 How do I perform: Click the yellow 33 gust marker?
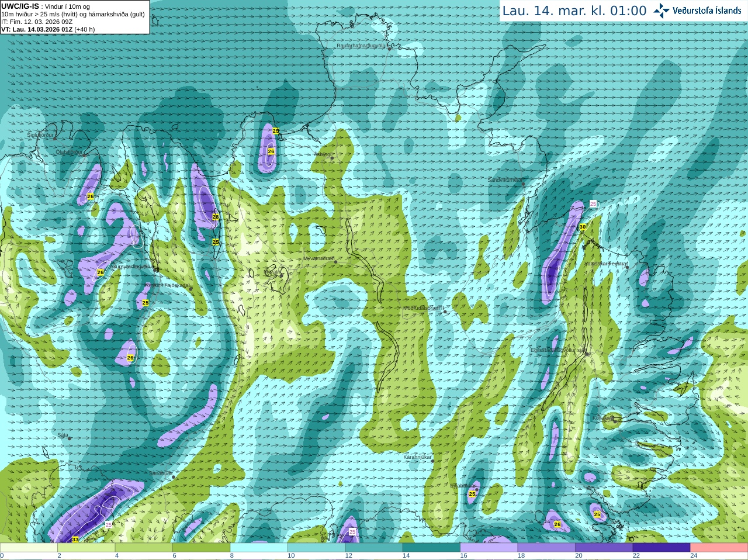[75, 540]
